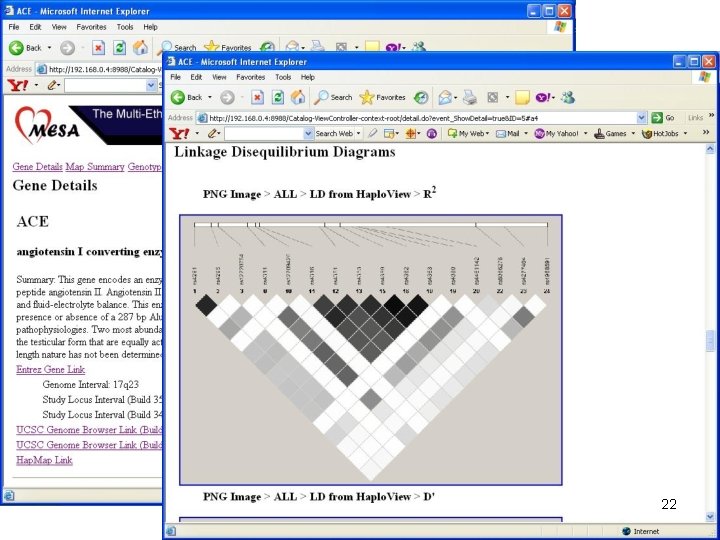The width and height of the screenshot is (720, 540).
Task: Expand Yahoo toolbar overflow chevron
Action: tap(706, 133)
